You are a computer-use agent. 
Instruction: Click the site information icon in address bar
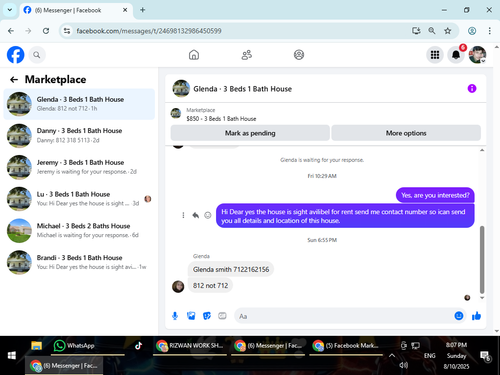[x=67, y=31]
